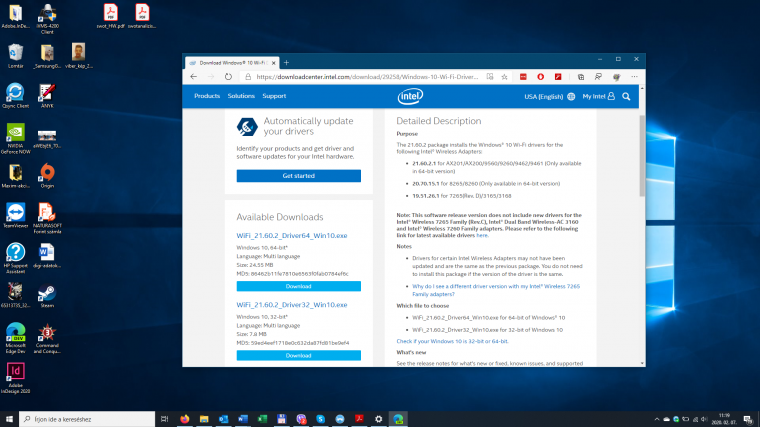Click the address bar URL field
Image resolution: width=760 pixels, height=427 pixels.
[367, 77]
